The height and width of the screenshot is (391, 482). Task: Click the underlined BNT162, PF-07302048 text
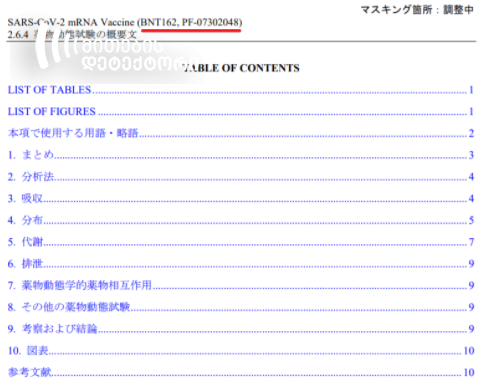190,22
